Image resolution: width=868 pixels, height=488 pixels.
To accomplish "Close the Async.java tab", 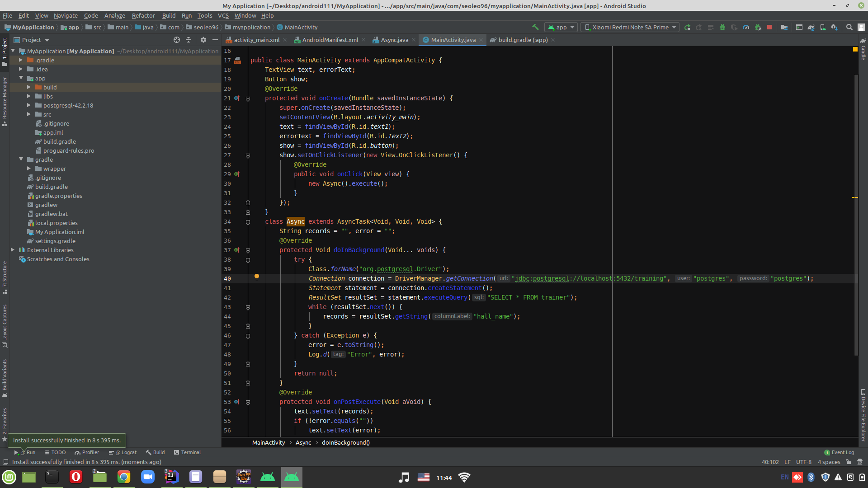I will point(414,40).
